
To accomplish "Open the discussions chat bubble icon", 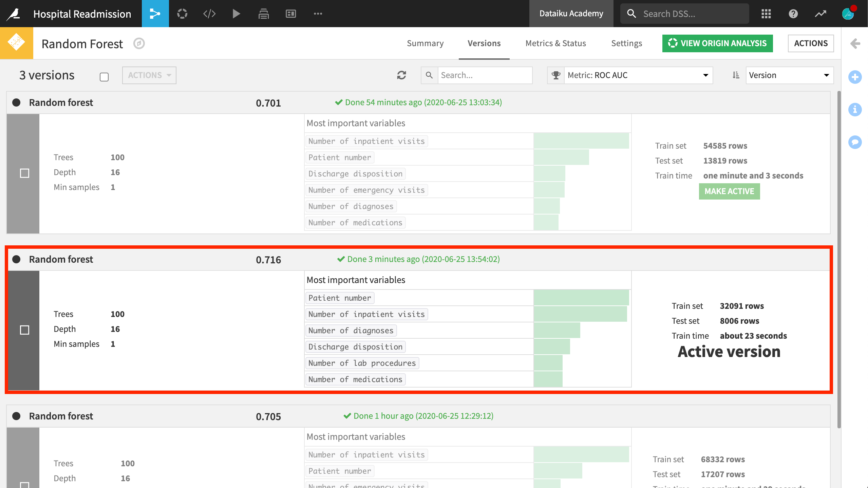I will pyautogui.click(x=855, y=142).
